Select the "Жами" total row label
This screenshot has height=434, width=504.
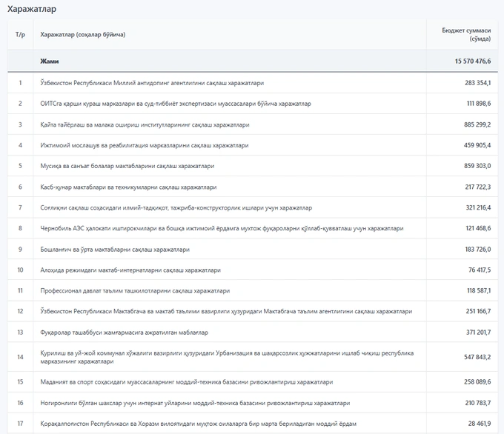tap(50, 61)
